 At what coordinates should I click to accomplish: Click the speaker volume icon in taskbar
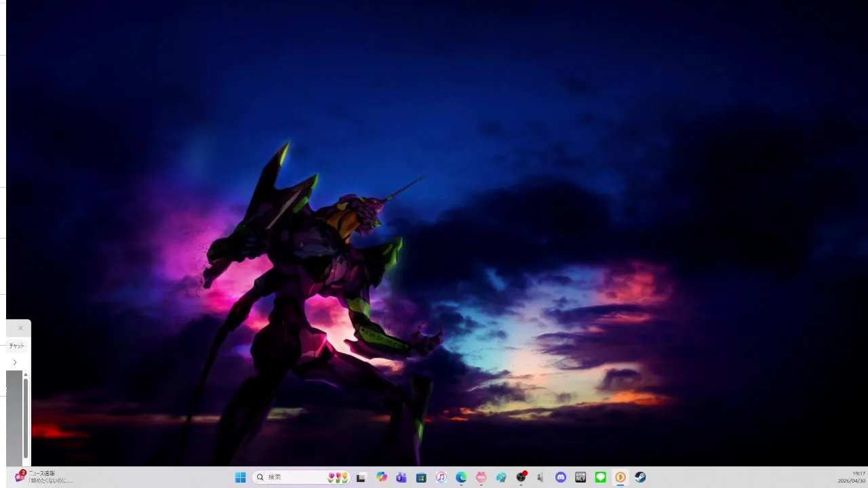540,477
